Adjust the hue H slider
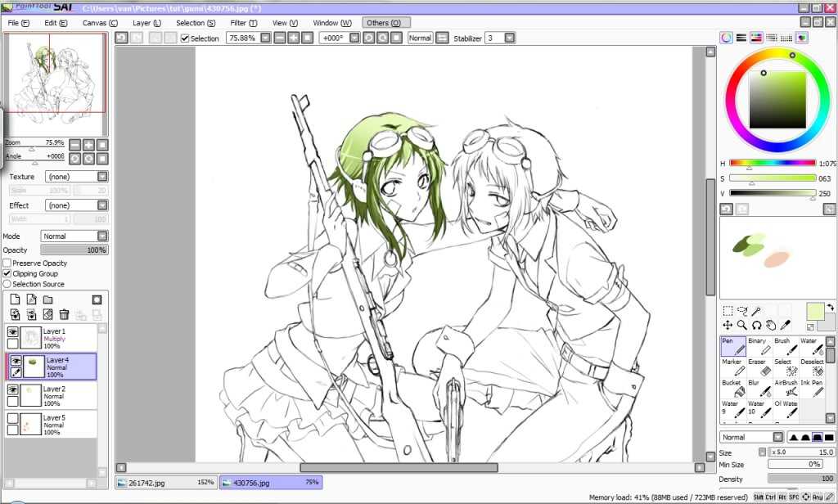This screenshot has width=838, height=504. coord(773,164)
